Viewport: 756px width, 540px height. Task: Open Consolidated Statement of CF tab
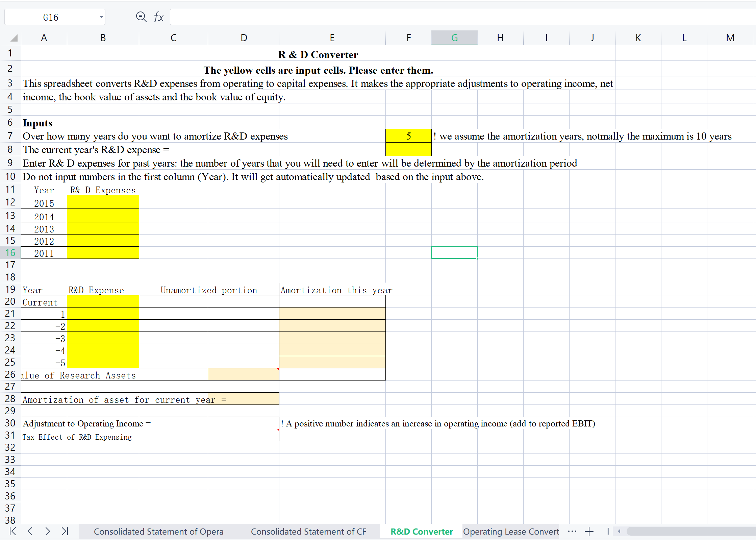[308, 532]
